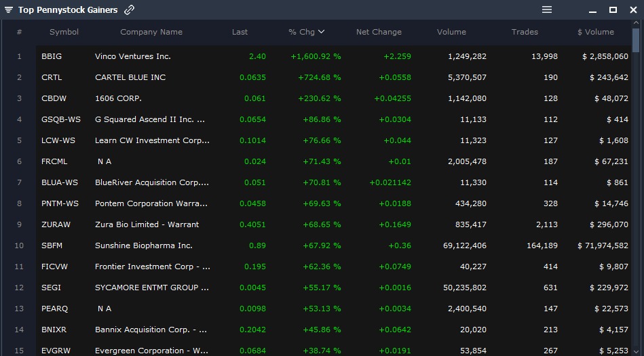Screen dimensions: 644x356
Task: Click company name Pontem Corporation Warra...
Action: click(151, 203)
